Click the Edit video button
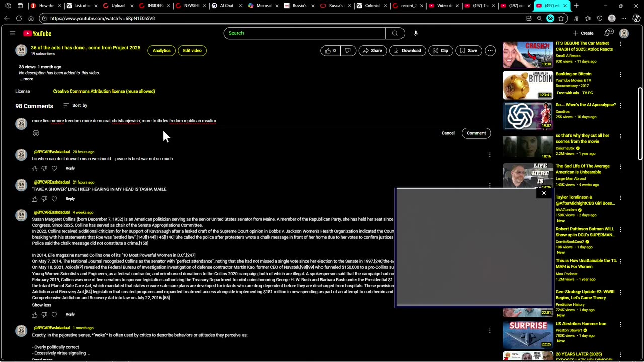 [x=192, y=50]
